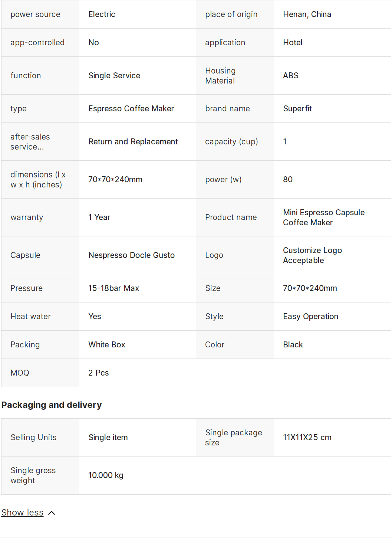Select the Espresso Coffee Maker type value
The width and height of the screenshot is (392, 553).
[131, 109]
